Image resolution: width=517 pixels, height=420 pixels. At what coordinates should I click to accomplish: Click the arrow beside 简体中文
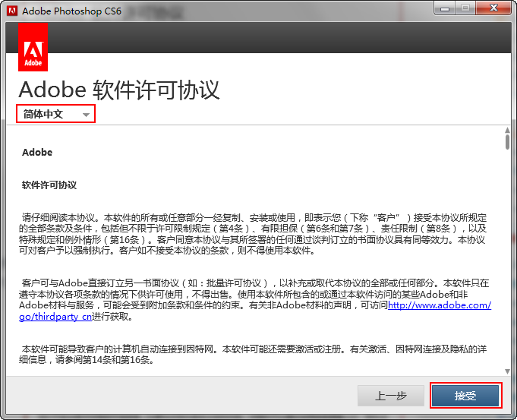(86, 115)
